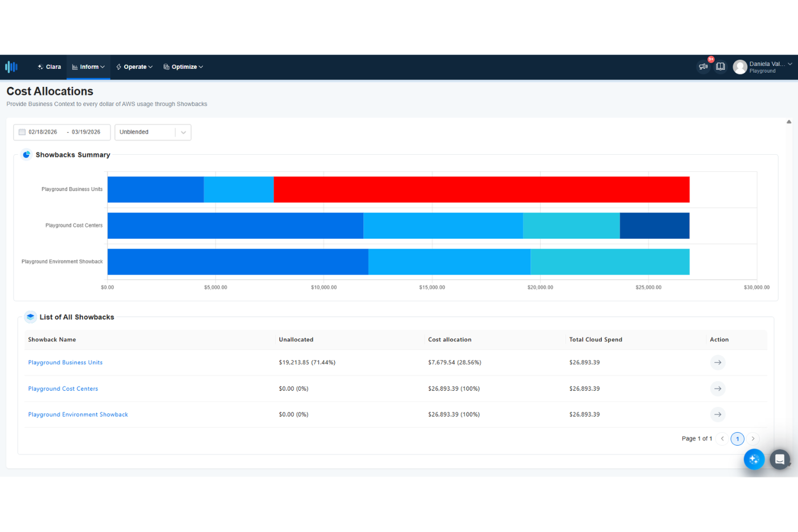Click the List of All Showbacks stack icon
This screenshot has width=798, height=532.
pos(31,317)
